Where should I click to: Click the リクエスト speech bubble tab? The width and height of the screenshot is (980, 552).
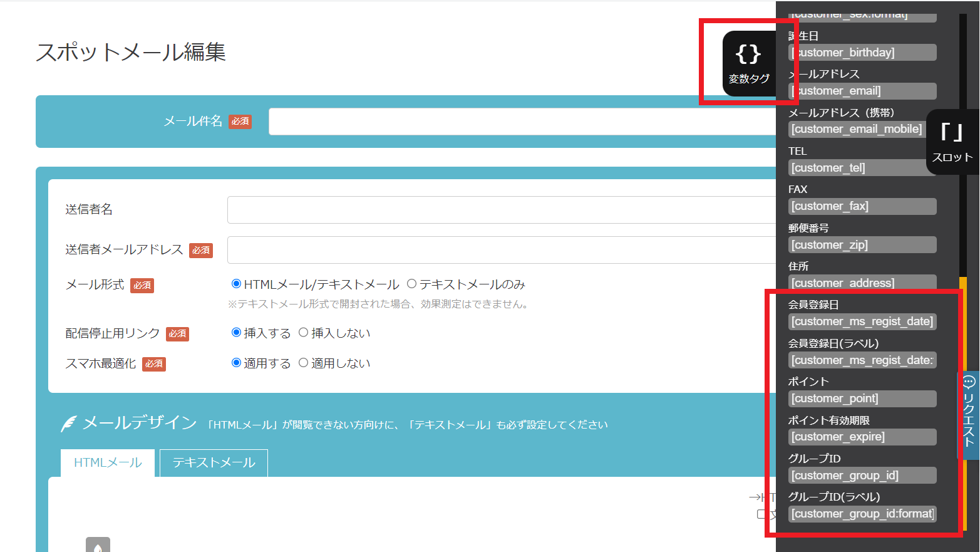point(969,415)
